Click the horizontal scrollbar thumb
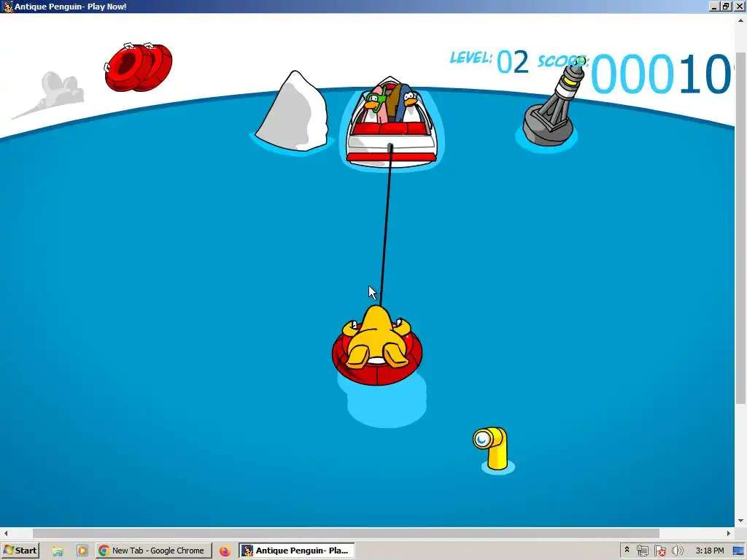 point(346,533)
